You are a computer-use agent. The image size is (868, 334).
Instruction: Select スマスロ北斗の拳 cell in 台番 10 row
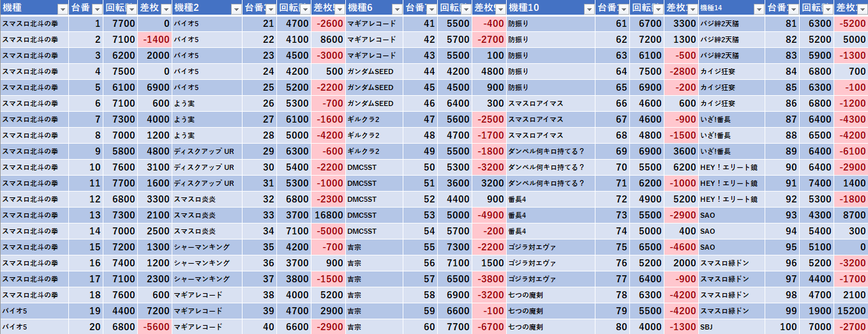click(x=34, y=167)
